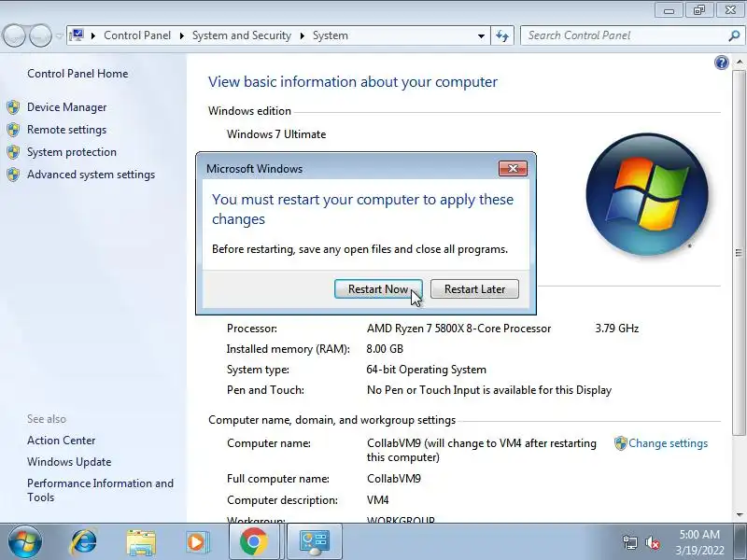
Task: Click 'Windows 7 Ultimate' text
Action: pos(276,134)
